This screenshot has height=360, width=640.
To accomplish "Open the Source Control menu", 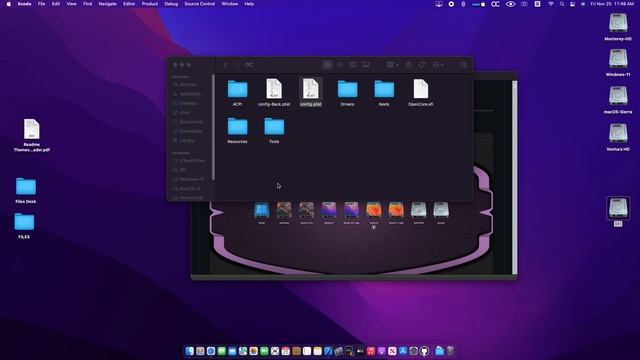I will coord(200,4).
